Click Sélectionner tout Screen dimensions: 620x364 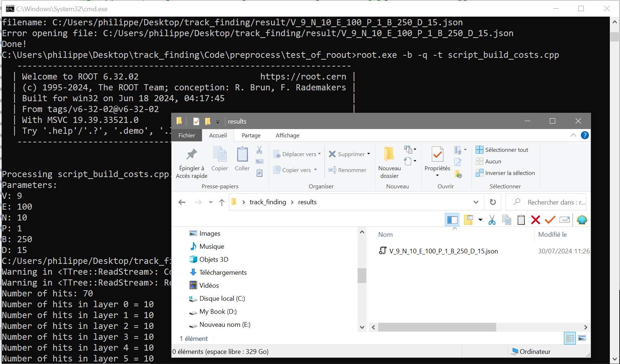(506, 150)
